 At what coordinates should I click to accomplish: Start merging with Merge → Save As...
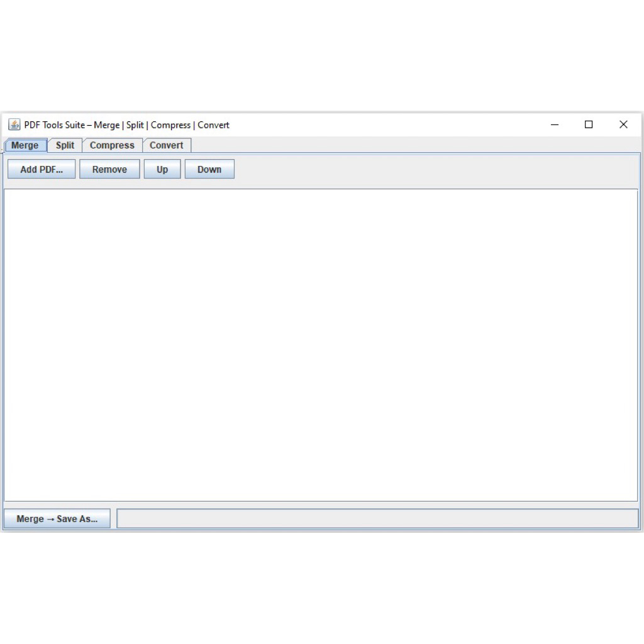pyautogui.click(x=57, y=518)
